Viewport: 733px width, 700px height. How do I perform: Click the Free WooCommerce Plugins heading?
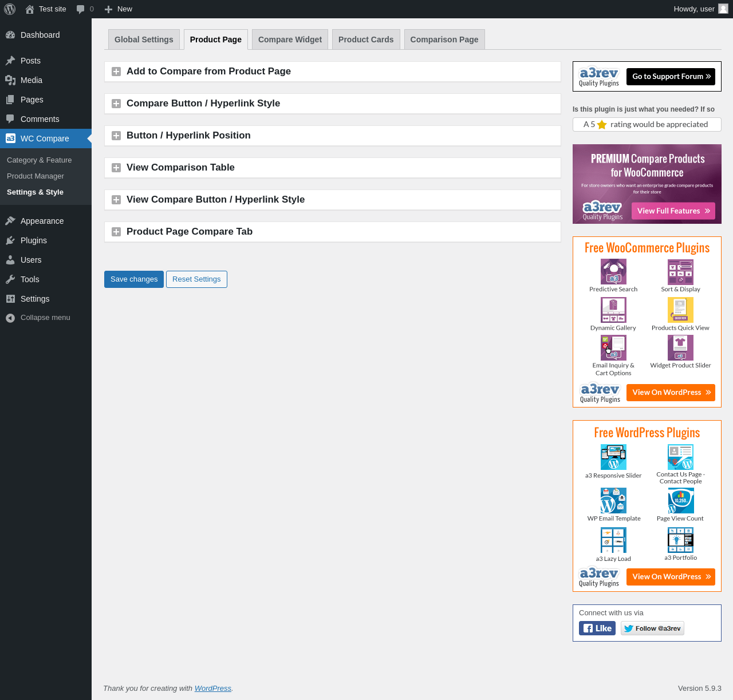(647, 248)
